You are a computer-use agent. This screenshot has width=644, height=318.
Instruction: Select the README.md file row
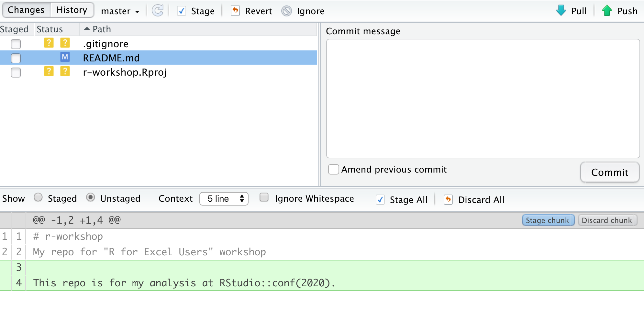coord(159,58)
